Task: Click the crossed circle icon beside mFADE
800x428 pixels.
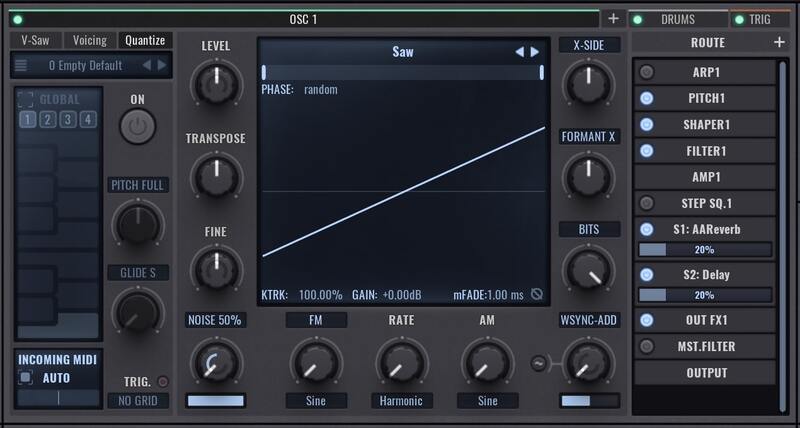Action: [x=537, y=294]
